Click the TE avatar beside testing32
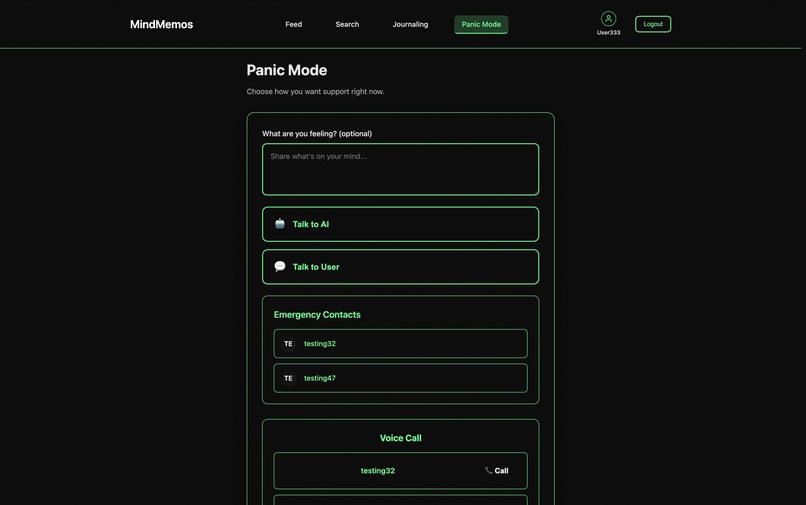 point(288,344)
